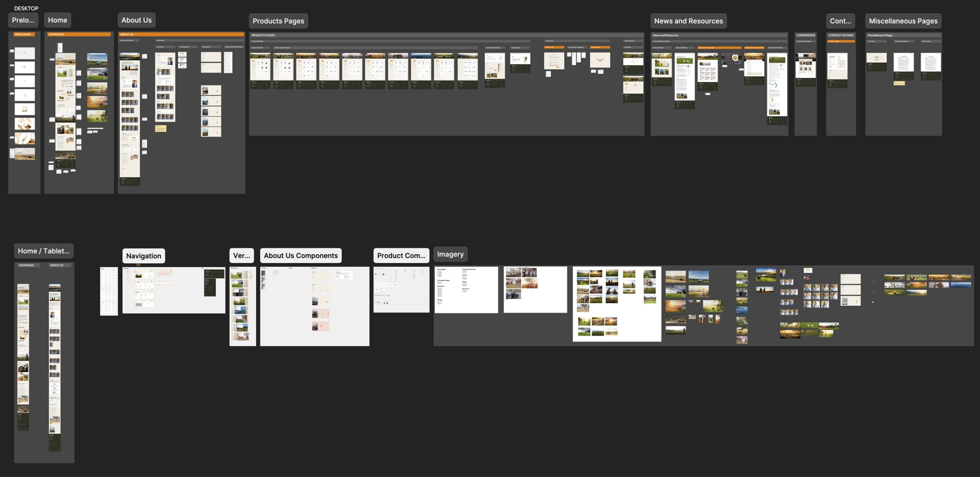980x477 pixels.
Task: Select the tablet ABOUT US page thumbnail
Action: (55, 368)
